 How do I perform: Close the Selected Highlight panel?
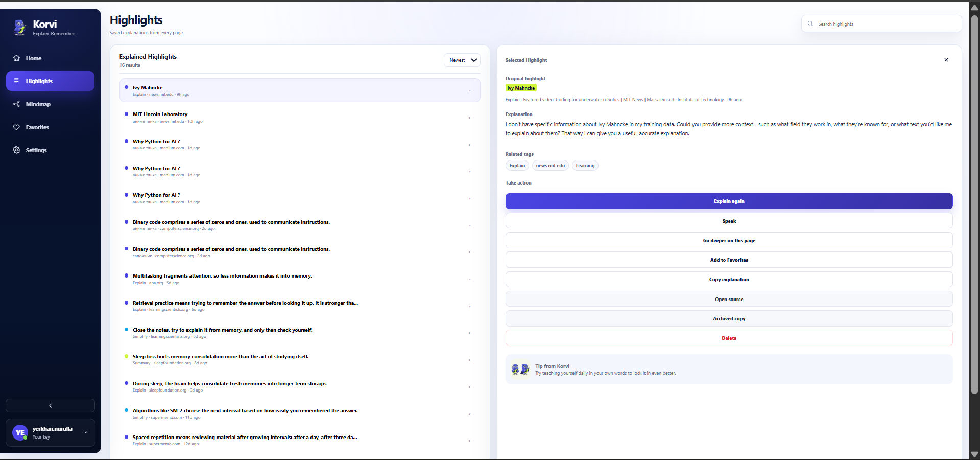[946, 60]
